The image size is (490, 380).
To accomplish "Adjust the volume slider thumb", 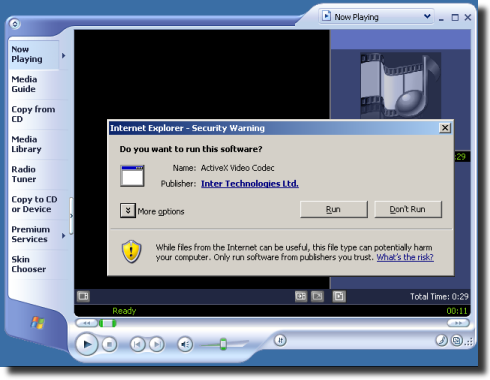I will [x=223, y=344].
